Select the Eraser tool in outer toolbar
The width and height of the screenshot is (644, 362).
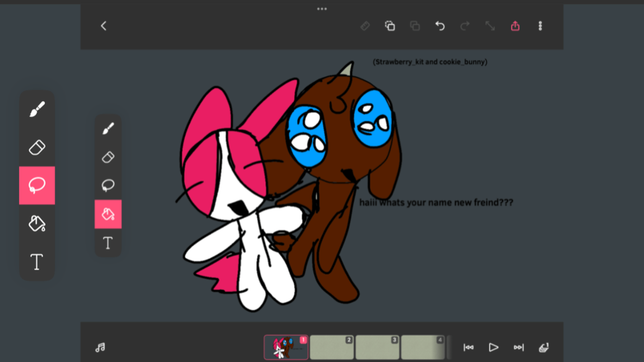37,148
